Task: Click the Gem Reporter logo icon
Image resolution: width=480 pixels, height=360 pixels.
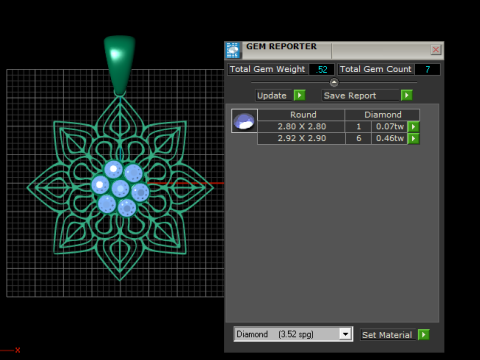Action: coord(233,50)
